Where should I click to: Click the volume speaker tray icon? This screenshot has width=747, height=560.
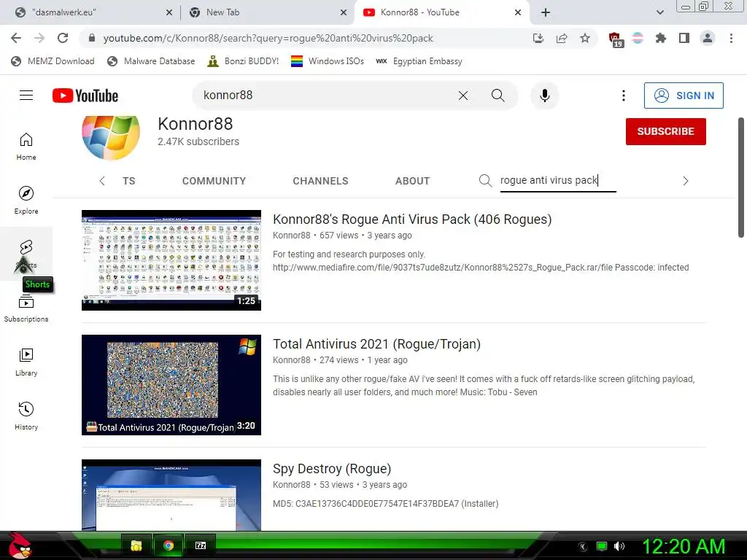tap(619, 546)
